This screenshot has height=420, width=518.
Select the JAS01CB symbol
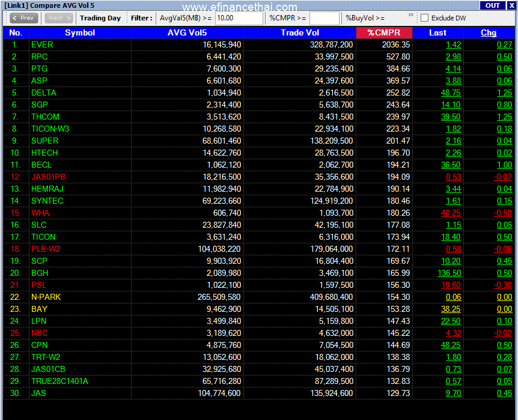(48, 369)
